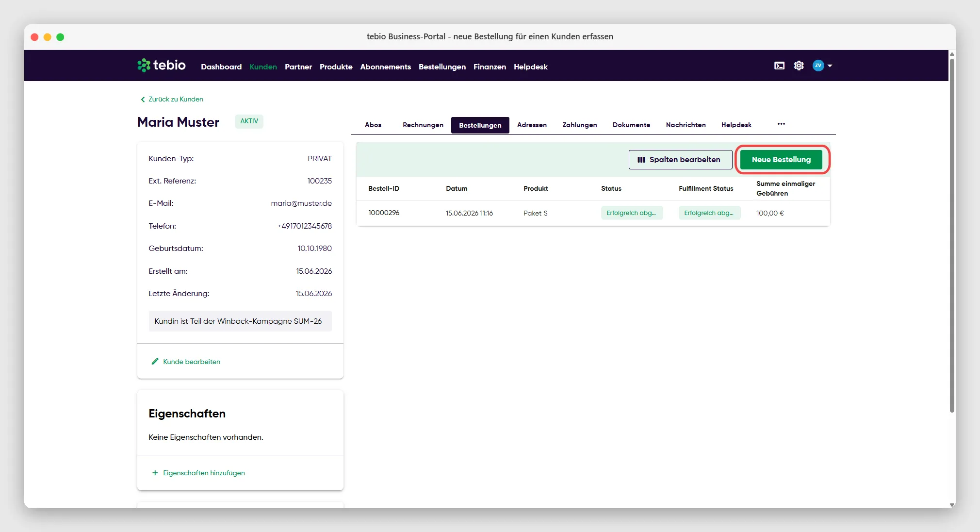This screenshot has width=980, height=532.
Task: Open Abonnements in the top navigation
Action: pyautogui.click(x=385, y=67)
